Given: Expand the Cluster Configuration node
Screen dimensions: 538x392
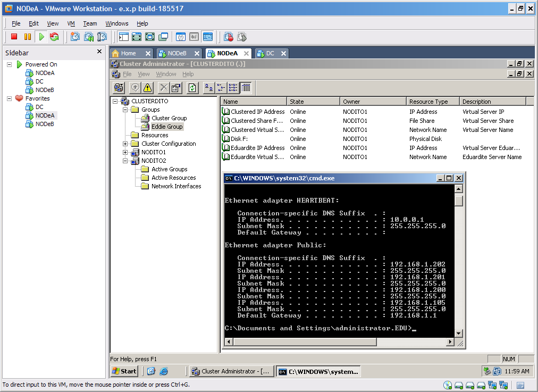Looking at the screenshot, I should point(125,144).
